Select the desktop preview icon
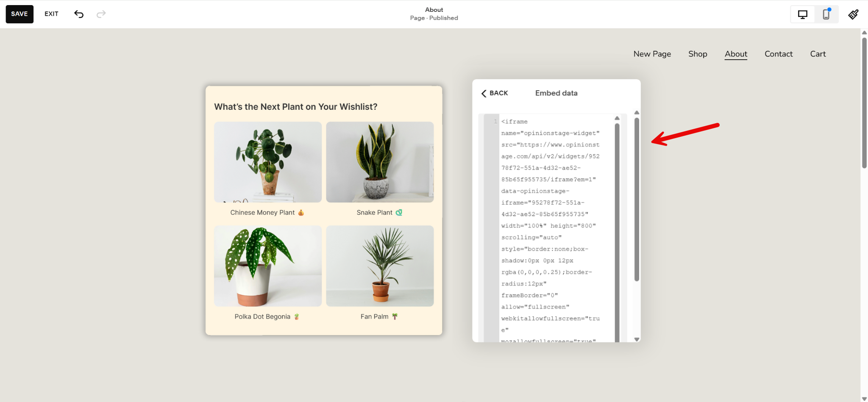Screen dimensions: 868x402 (802, 14)
